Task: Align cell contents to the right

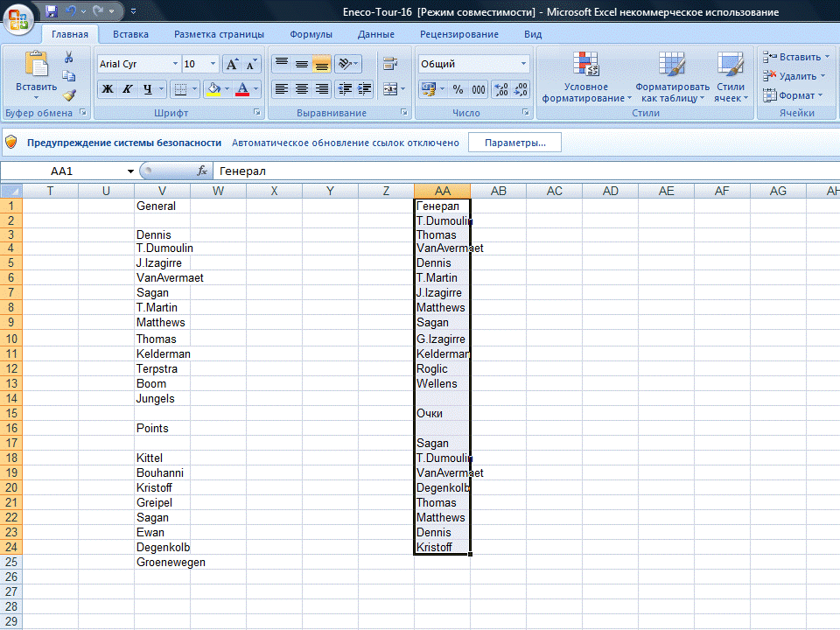Action: [321, 89]
